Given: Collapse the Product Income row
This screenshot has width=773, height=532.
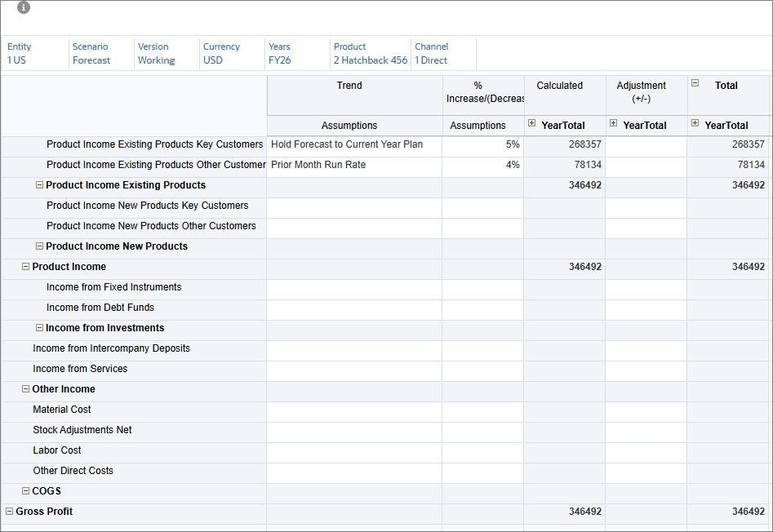Looking at the screenshot, I should pos(25,267).
